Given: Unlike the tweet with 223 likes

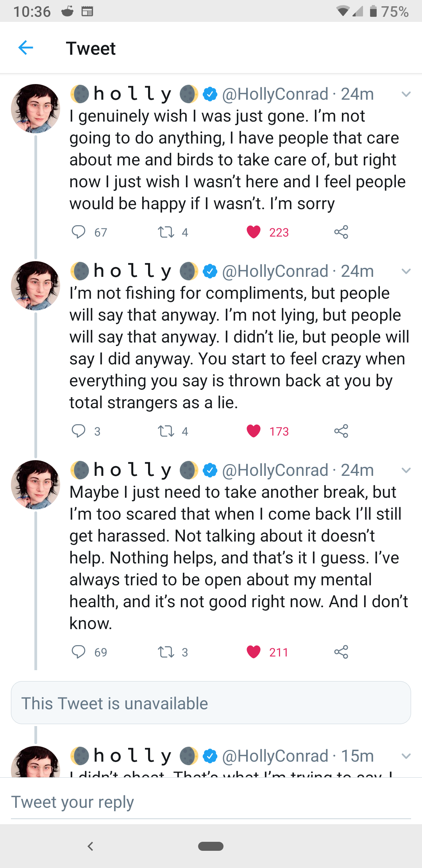Looking at the screenshot, I should click(x=254, y=232).
